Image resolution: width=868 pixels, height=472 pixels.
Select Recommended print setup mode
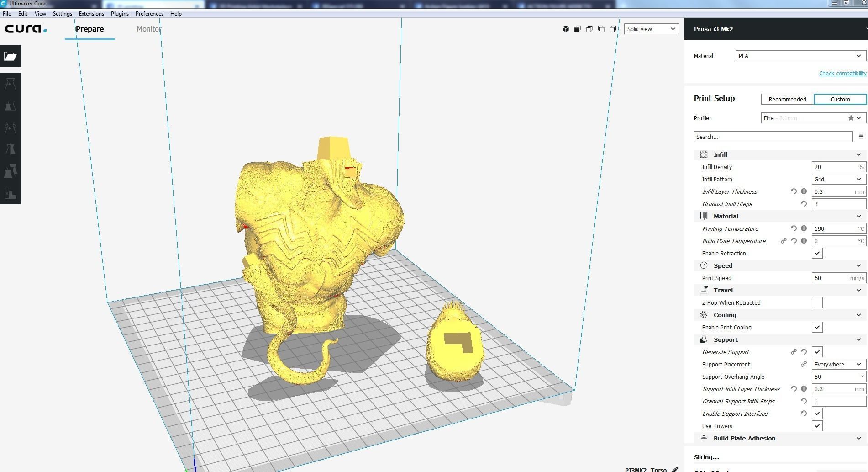pyautogui.click(x=787, y=99)
